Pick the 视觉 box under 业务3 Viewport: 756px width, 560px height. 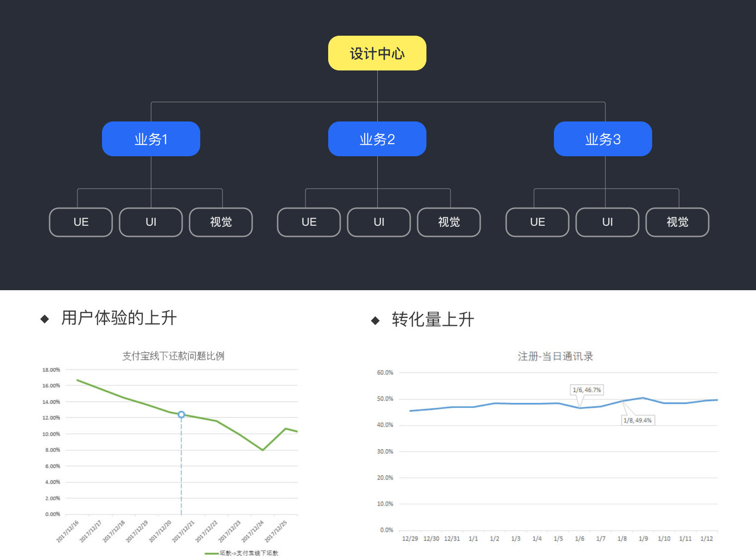tap(678, 222)
